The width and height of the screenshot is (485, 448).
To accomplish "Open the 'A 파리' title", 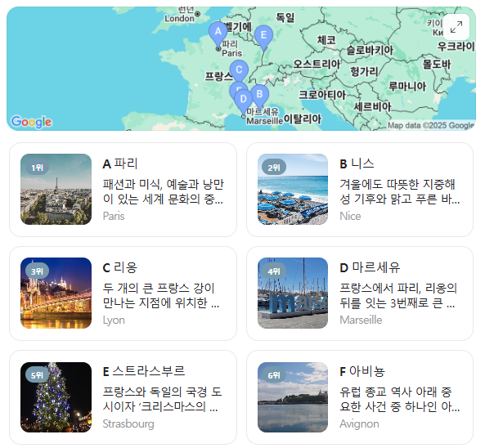I will 120,164.
